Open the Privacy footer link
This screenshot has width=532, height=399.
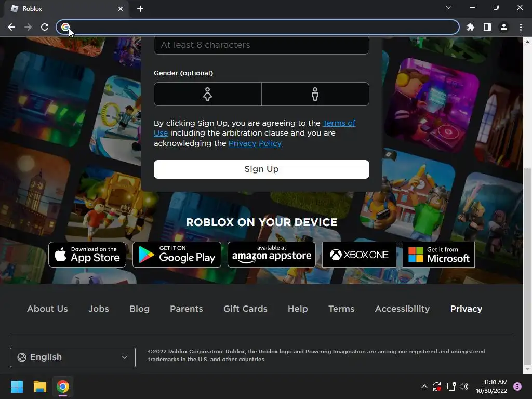click(x=466, y=309)
